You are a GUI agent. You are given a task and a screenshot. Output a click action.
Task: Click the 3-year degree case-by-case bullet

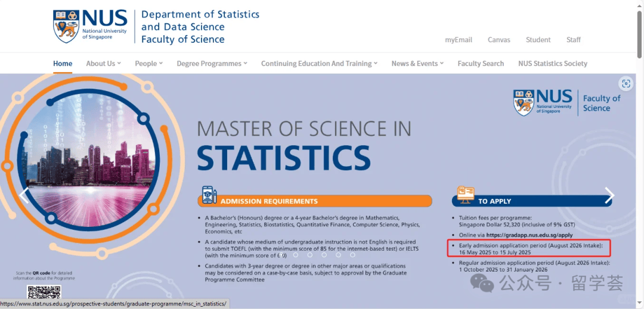[x=305, y=273]
